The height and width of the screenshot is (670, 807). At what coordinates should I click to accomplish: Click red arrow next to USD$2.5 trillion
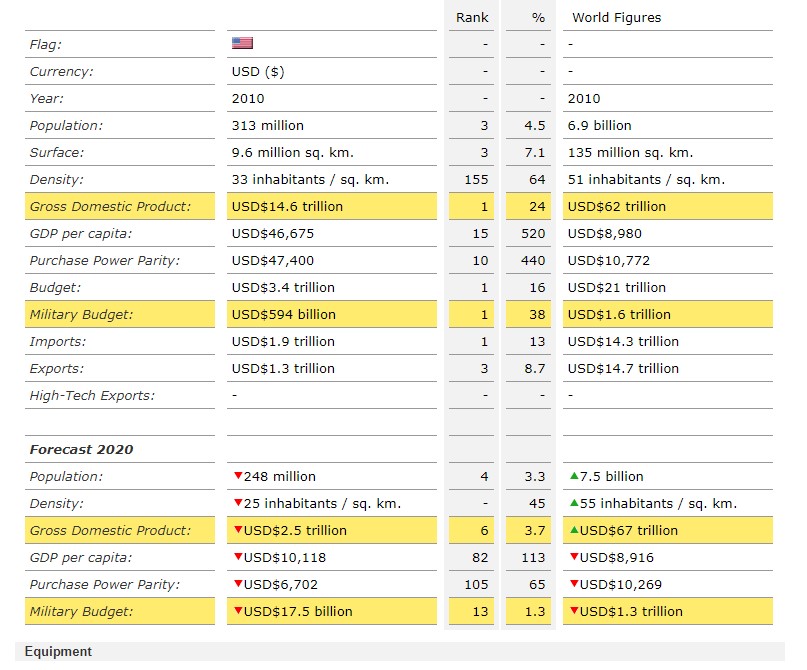237,530
